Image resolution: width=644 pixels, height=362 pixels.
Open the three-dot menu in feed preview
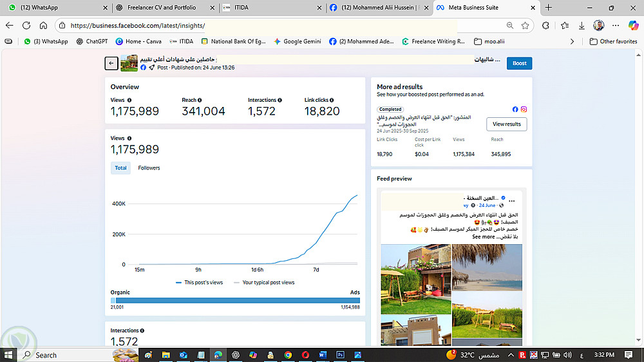tap(512, 202)
